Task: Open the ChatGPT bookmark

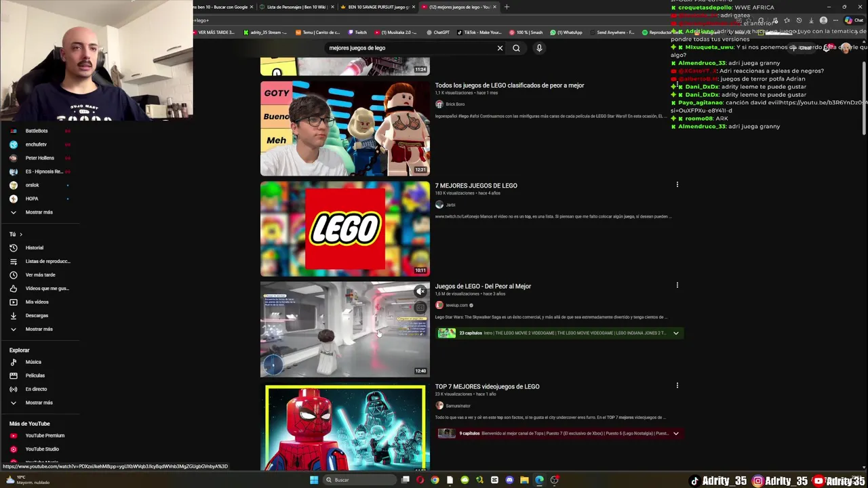Action: pos(438,32)
